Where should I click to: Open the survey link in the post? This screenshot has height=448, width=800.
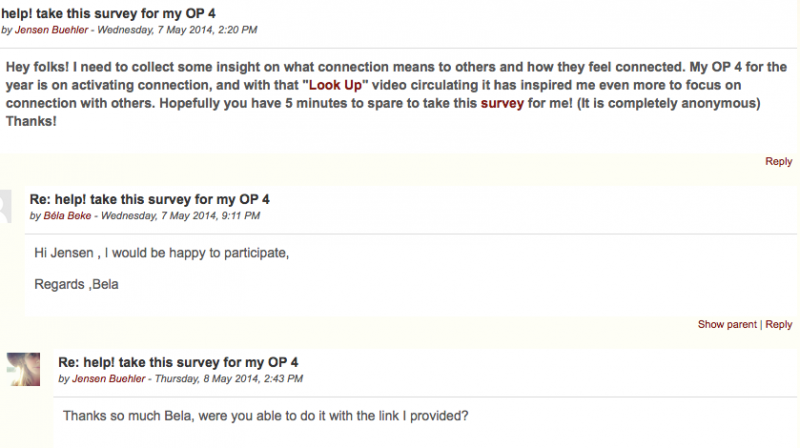[x=502, y=103]
